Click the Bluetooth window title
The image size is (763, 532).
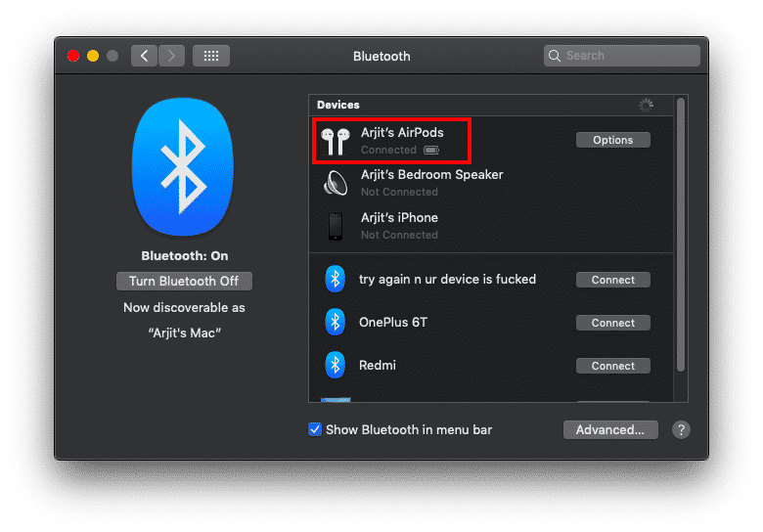381,57
